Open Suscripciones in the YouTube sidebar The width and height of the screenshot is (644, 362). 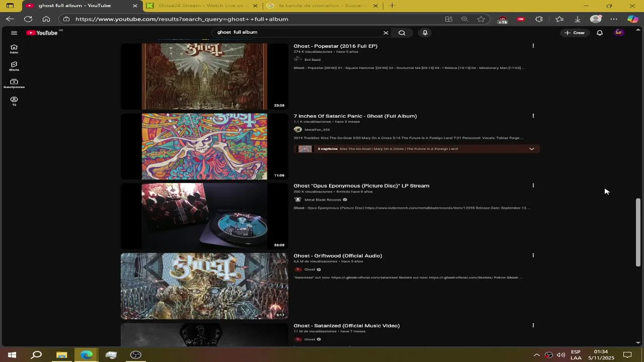click(14, 83)
